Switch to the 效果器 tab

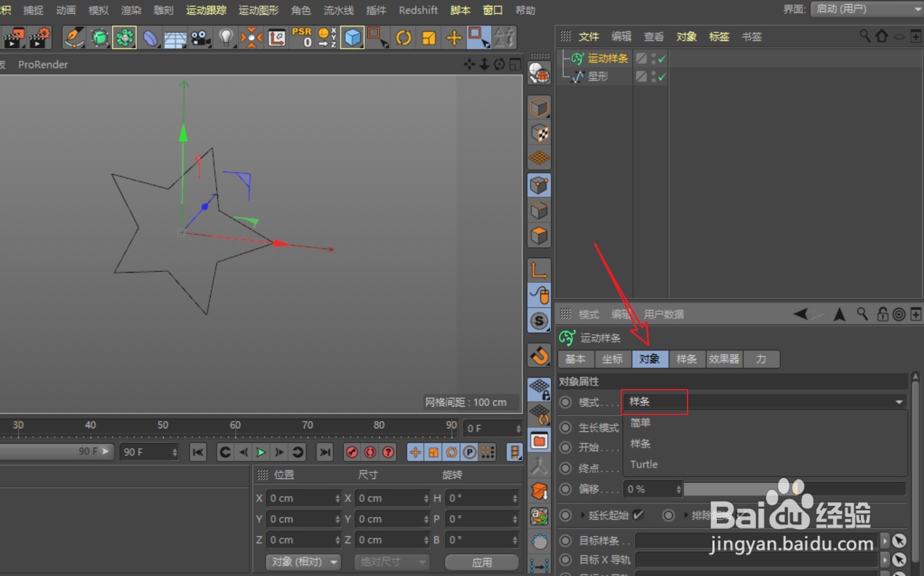(724, 359)
